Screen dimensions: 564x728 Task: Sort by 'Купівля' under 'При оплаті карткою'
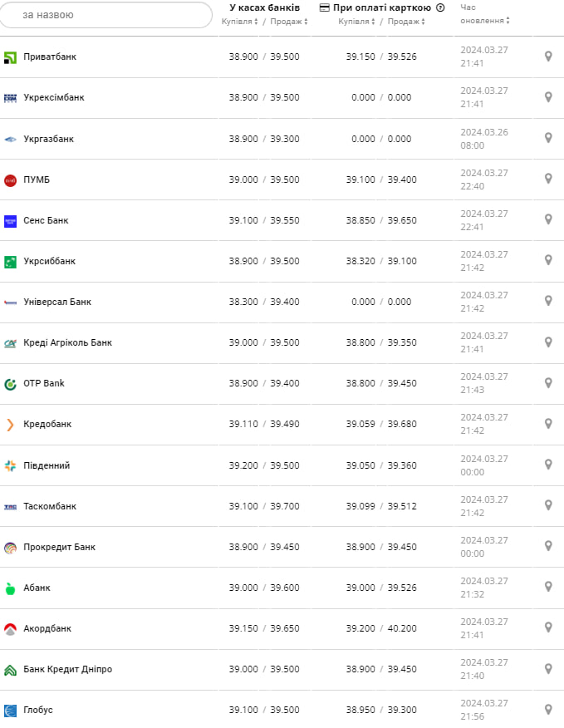(x=357, y=22)
